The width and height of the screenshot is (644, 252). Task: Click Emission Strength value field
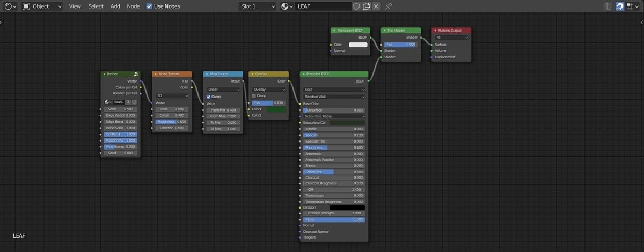click(334, 213)
